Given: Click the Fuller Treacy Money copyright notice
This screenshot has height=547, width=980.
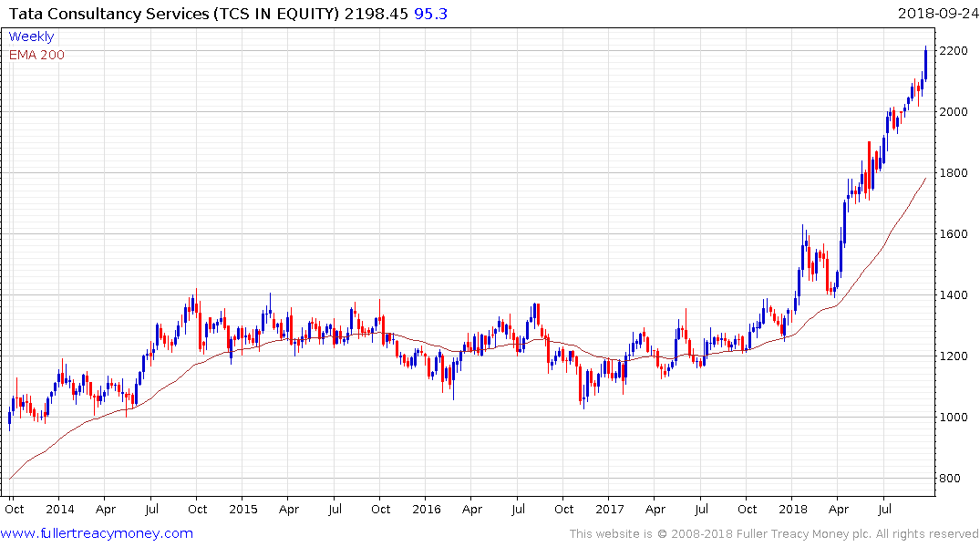Looking at the screenshot, I should pos(774,534).
